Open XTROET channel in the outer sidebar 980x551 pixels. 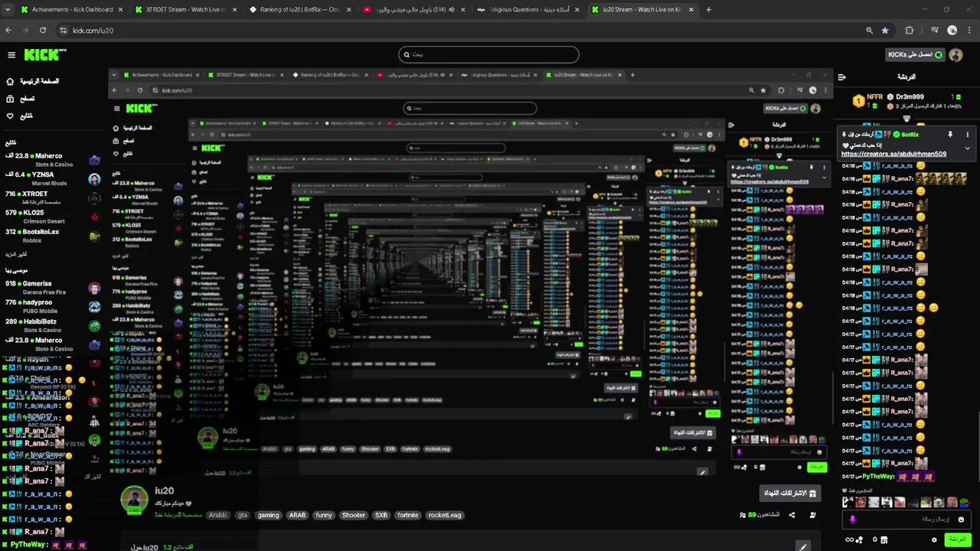click(x=51, y=197)
